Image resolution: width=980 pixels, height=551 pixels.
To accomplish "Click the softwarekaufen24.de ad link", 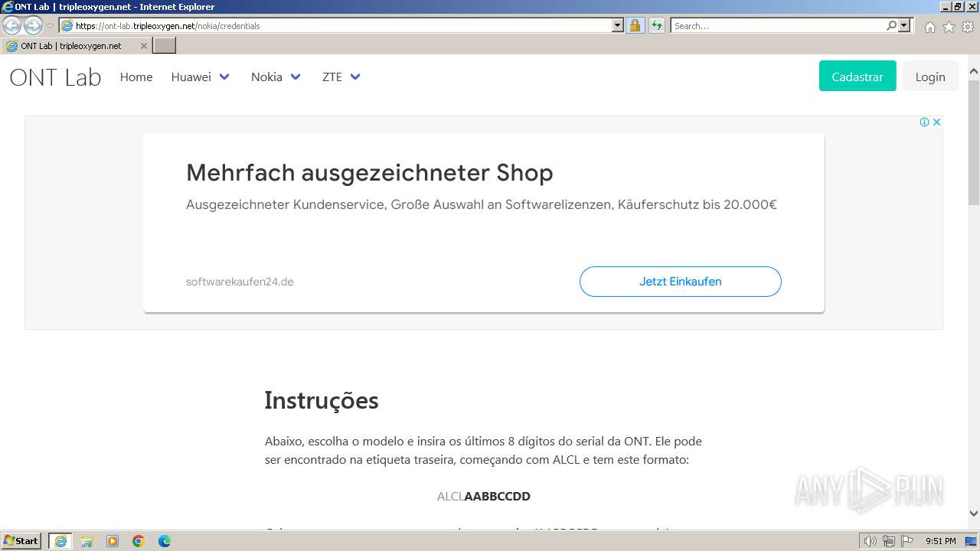I will [240, 282].
